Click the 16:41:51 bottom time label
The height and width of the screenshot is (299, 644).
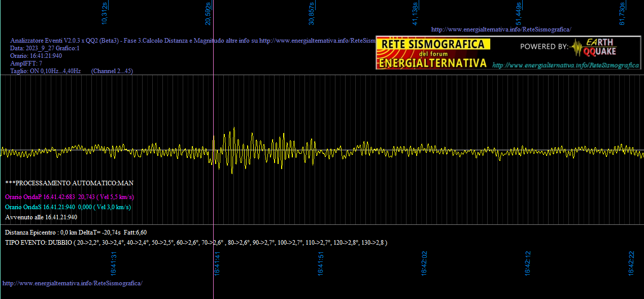[321, 264]
